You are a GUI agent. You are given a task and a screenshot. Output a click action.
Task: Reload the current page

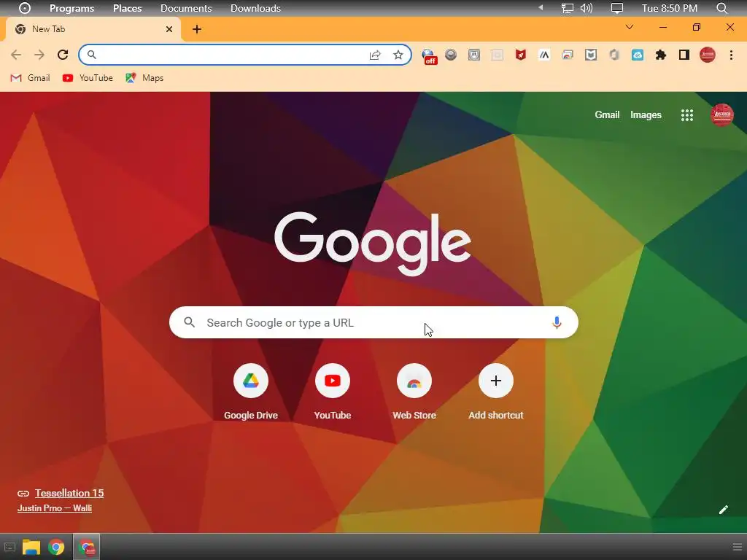[x=63, y=55]
